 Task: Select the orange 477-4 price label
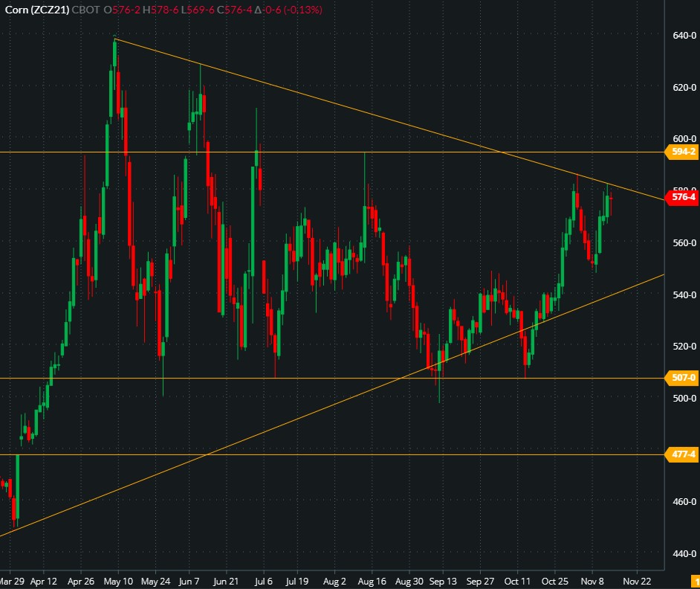coord(683,454)
